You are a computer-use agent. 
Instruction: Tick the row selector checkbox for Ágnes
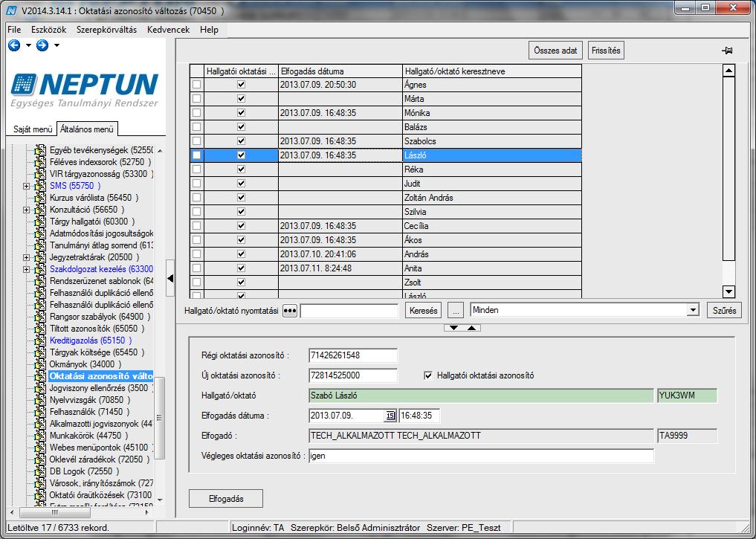click(x=197, y=84)
